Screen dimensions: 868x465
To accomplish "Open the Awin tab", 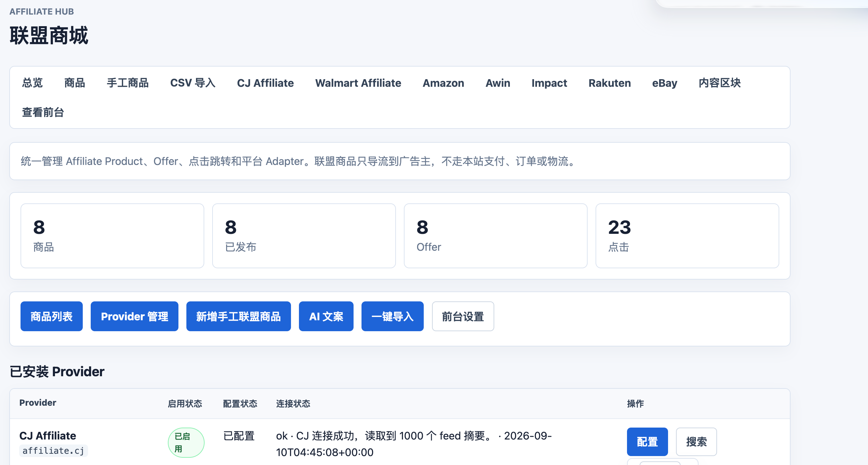I will pyautogui.click(x=498, y=83).
